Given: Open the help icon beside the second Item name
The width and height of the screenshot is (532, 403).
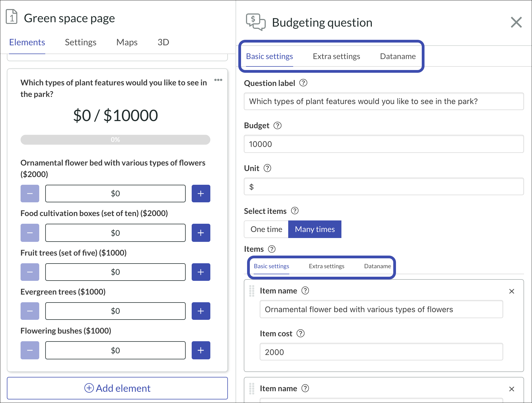Looking at the screenshot, I should coord(305,388).
